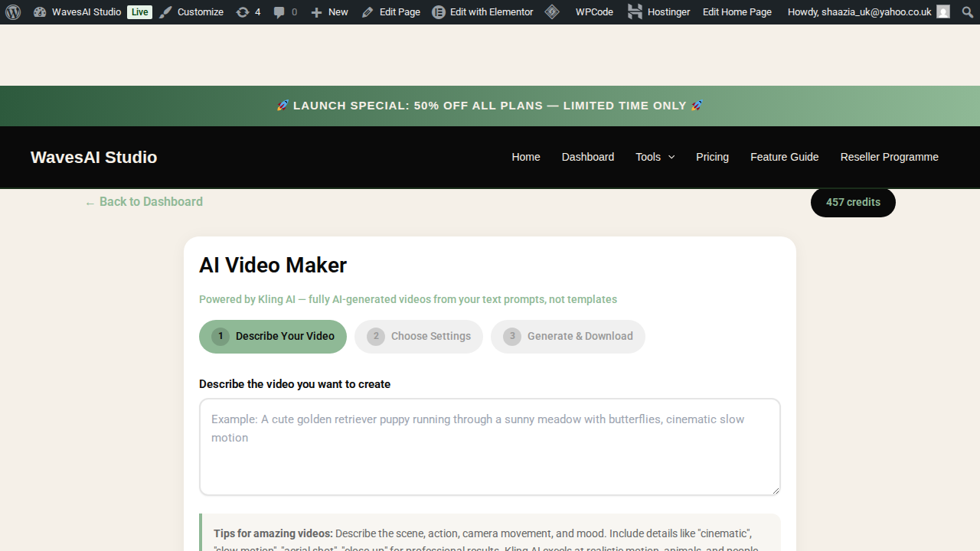
Task: Open Edit Home Page in admin bar
Action: (737, 12)
